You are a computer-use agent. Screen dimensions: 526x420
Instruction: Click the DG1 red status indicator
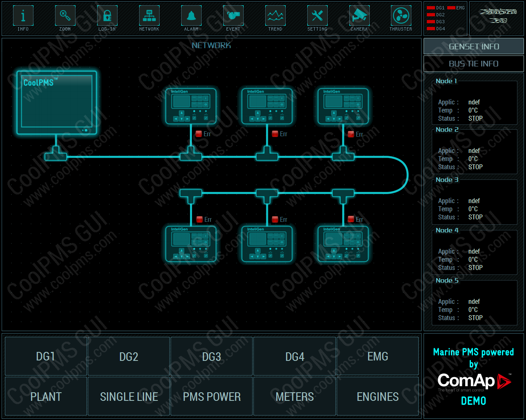[431, 8]
